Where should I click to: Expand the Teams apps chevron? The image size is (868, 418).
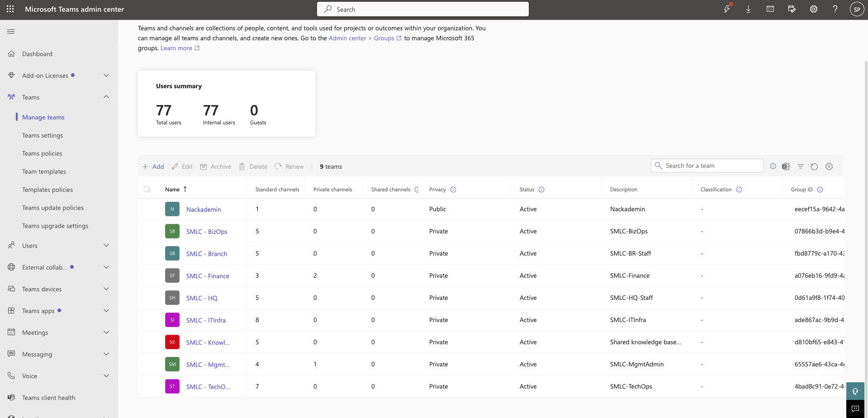[x=106, y=311]
